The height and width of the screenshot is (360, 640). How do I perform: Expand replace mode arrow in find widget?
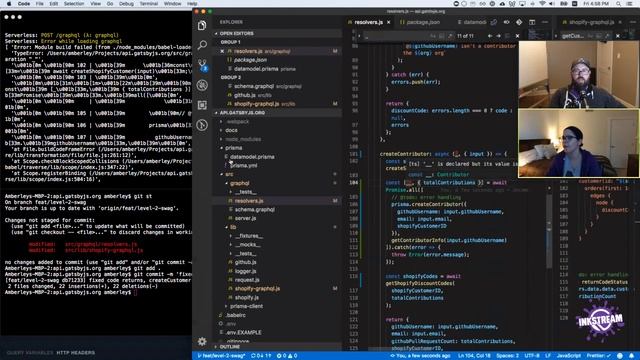(359, 36)
